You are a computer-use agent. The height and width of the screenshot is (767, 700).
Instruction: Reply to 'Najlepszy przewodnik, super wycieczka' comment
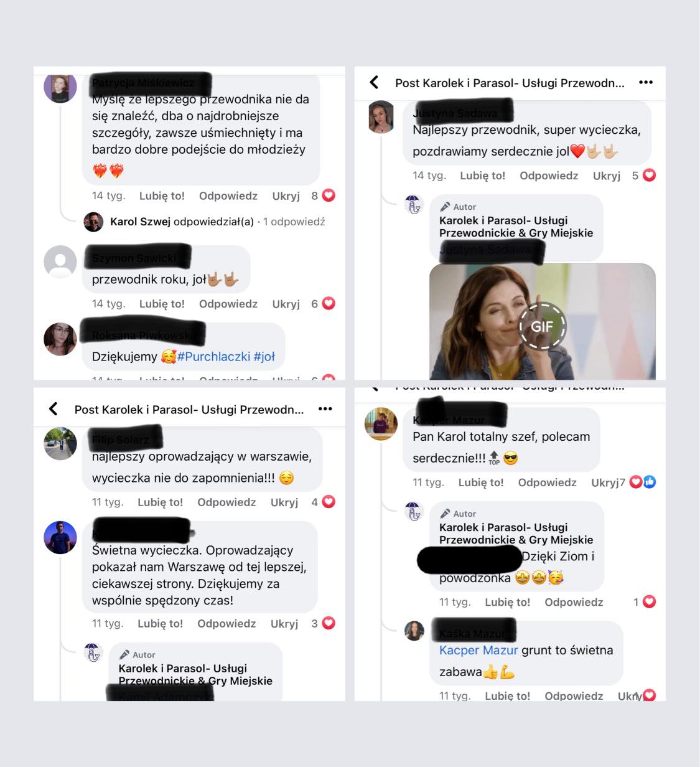[x=549, y=176]
